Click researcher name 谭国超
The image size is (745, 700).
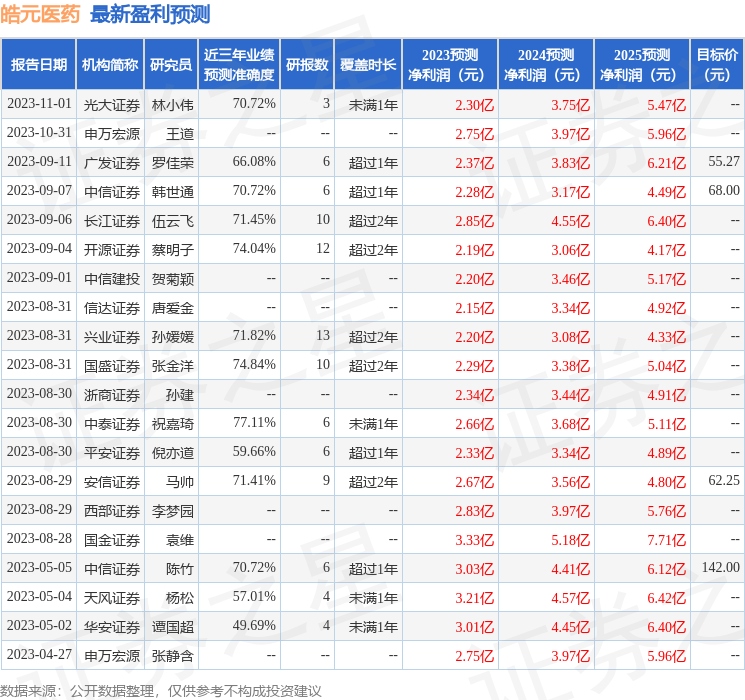coord(172,627)
